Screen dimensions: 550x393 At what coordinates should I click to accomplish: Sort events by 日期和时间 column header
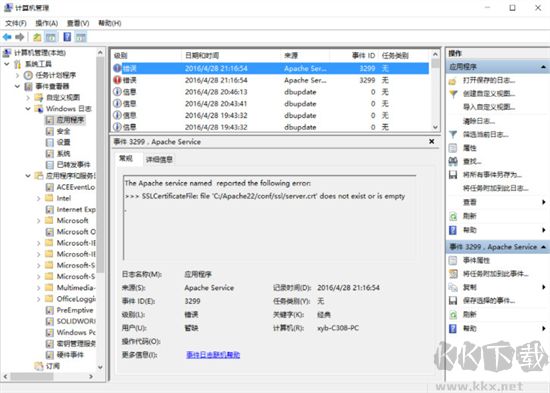coord(232,55)
